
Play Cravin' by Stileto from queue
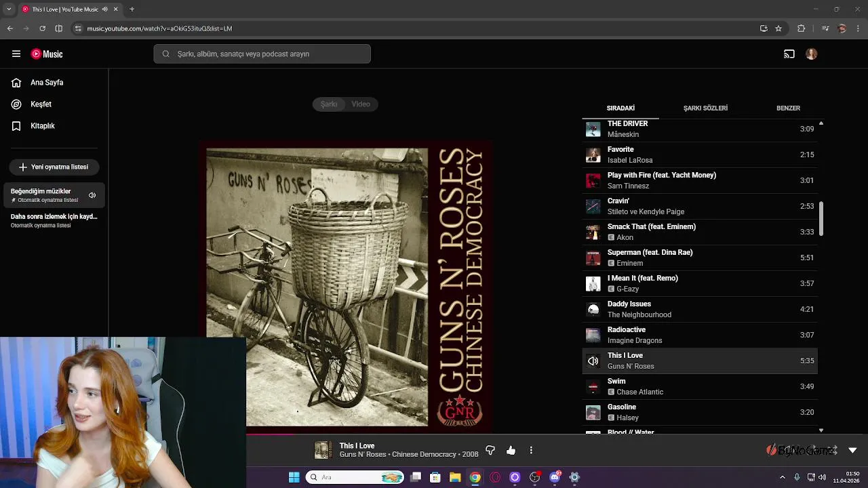tap(700, 206)
